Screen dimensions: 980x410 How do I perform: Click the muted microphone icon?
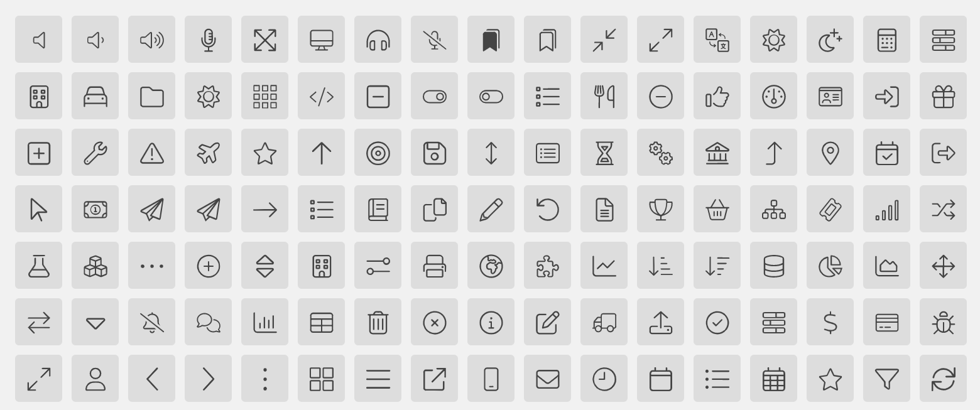click(435, 40)
